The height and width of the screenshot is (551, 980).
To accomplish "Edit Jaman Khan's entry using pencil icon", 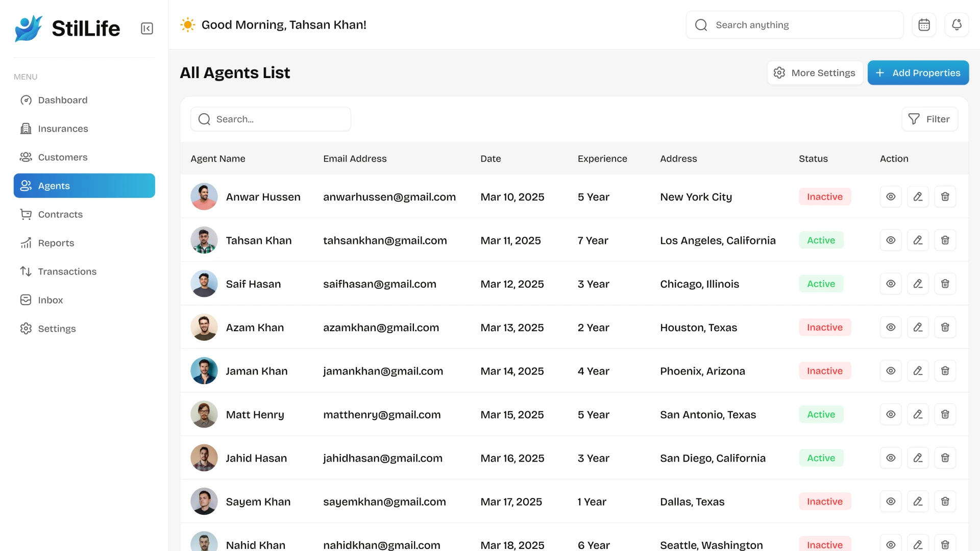I will pos(918,371).
